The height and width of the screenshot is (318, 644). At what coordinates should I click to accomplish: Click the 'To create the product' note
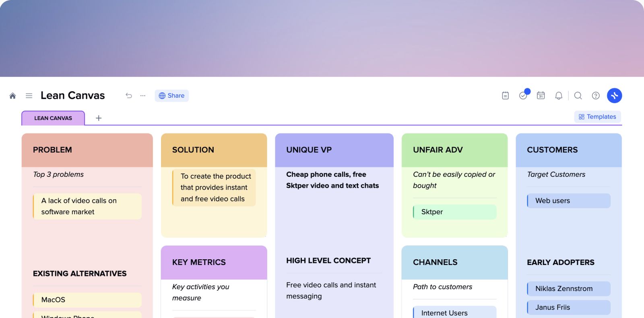click(x=214, y=188)
